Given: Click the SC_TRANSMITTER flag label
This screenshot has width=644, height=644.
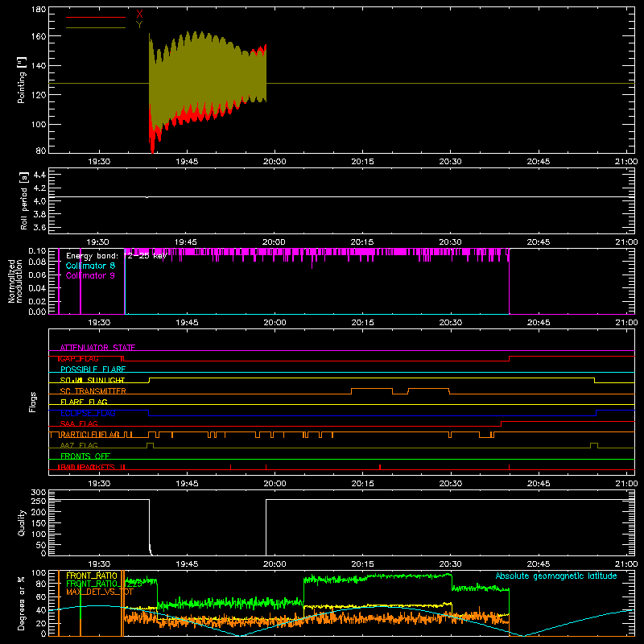Looking at the screenshot, I should (93, 391).
